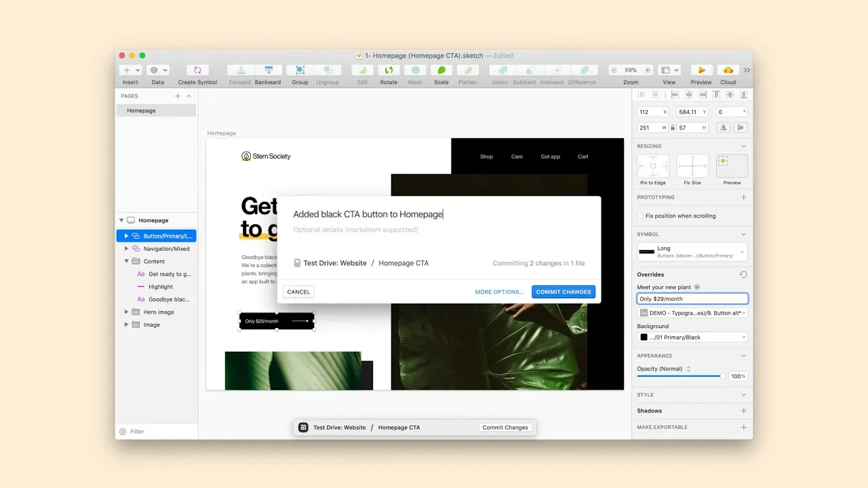The width and height of the screenshot is (868, 488).
Task: Click the Cancel button in dialog
Action: click(298, 292)
